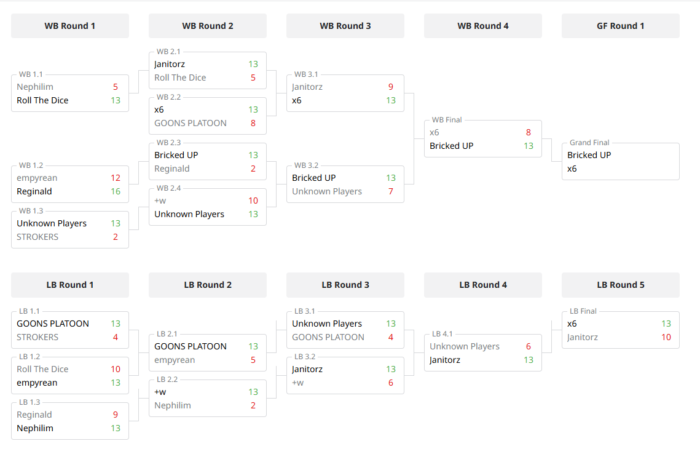The width and height of the screenshot is (700, 449).
Task: Open Janitorz in match WB 2.1
Action: 172,64
